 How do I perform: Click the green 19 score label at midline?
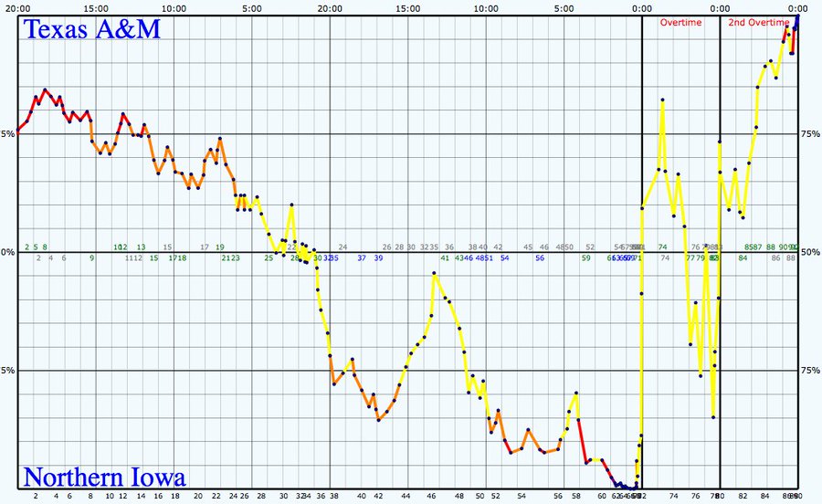click(219, 247)
